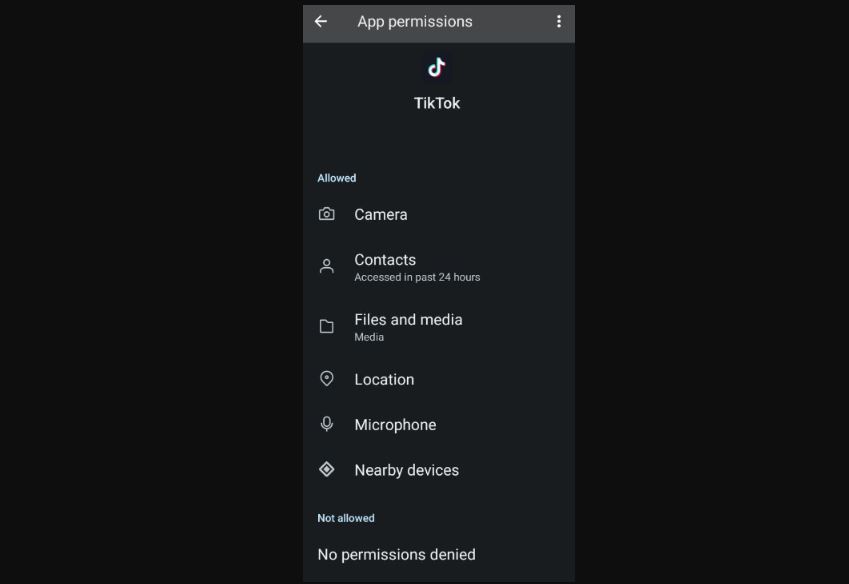Click the 'Media' subtitle under Files
849x584 pixels.
(369, 337)
